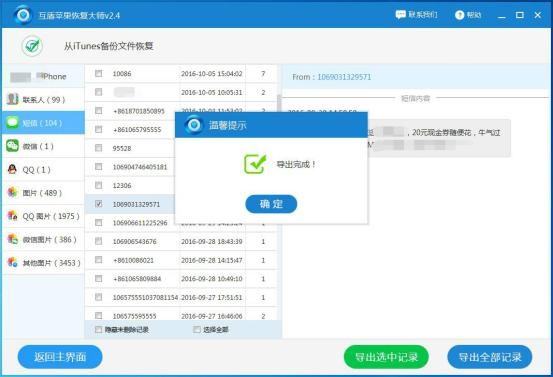
Task: Select the QQ (1) penguin icon
Action: (x=12, y=169)
